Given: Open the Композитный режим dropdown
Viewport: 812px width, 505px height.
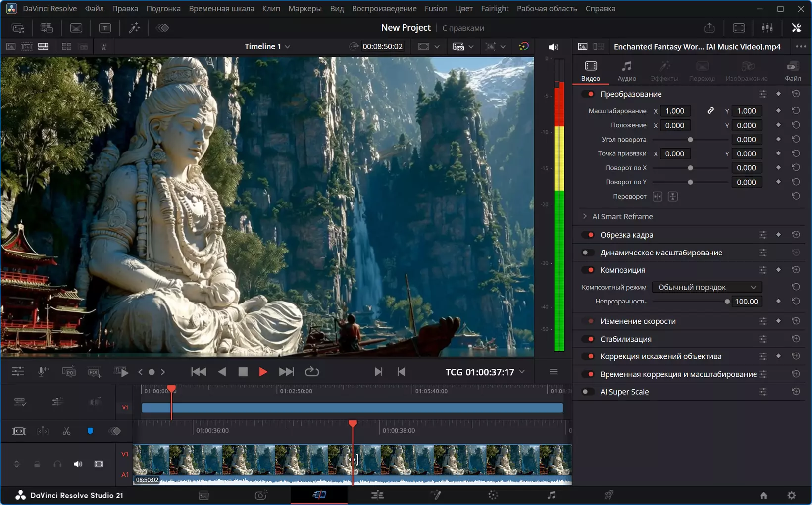Looking at the screenshot, I should pos(707,287).
